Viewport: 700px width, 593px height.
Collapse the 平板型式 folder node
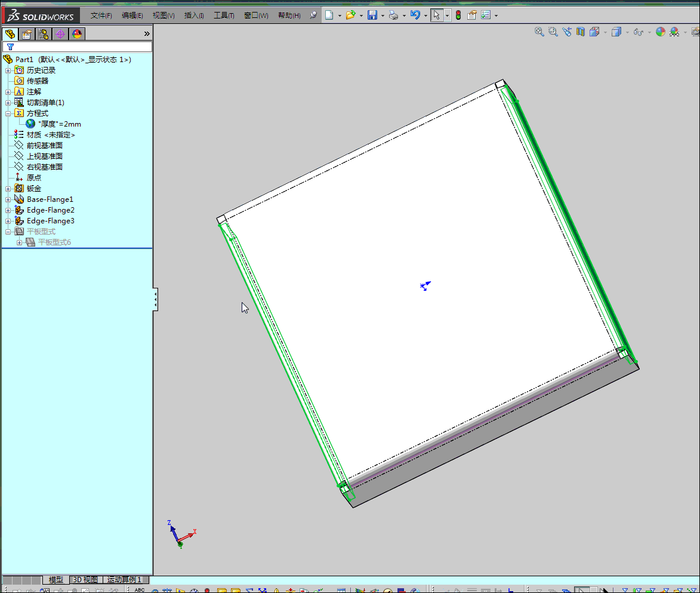coord(8,232)
